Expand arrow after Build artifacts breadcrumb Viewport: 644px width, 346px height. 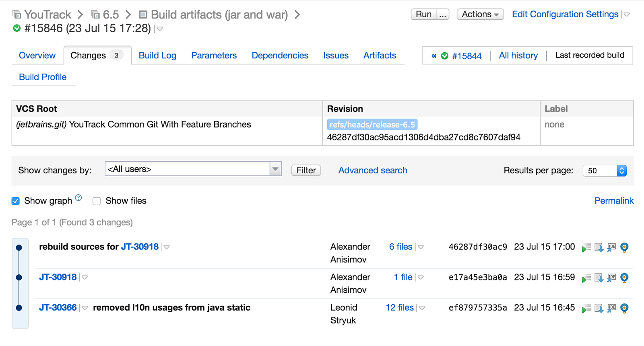(x=297, y=15)
